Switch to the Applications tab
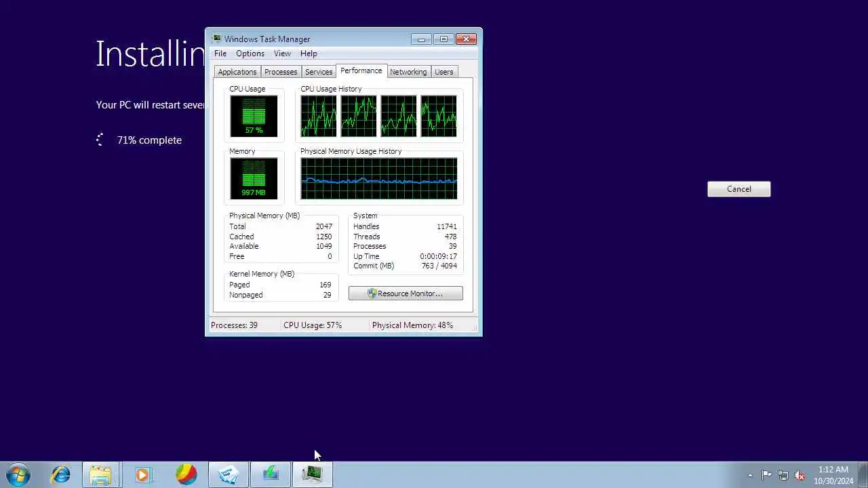The image size is (868, 488). tap(237, 72)
